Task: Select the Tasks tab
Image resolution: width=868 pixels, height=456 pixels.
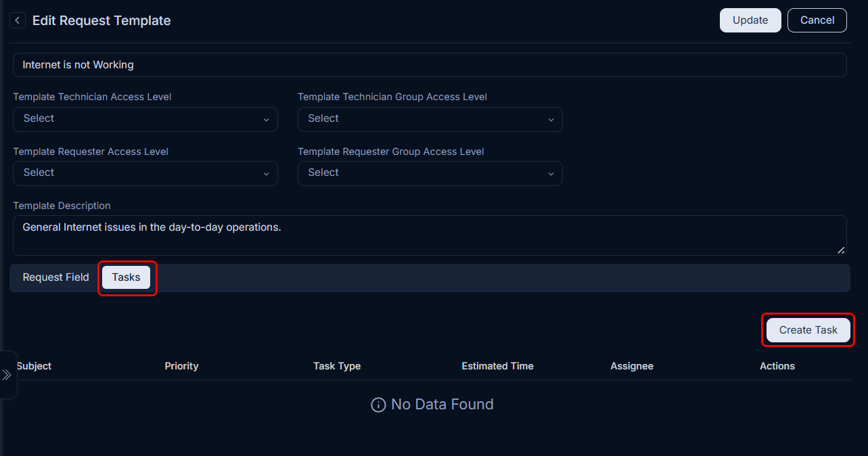Action: point(127,277)
